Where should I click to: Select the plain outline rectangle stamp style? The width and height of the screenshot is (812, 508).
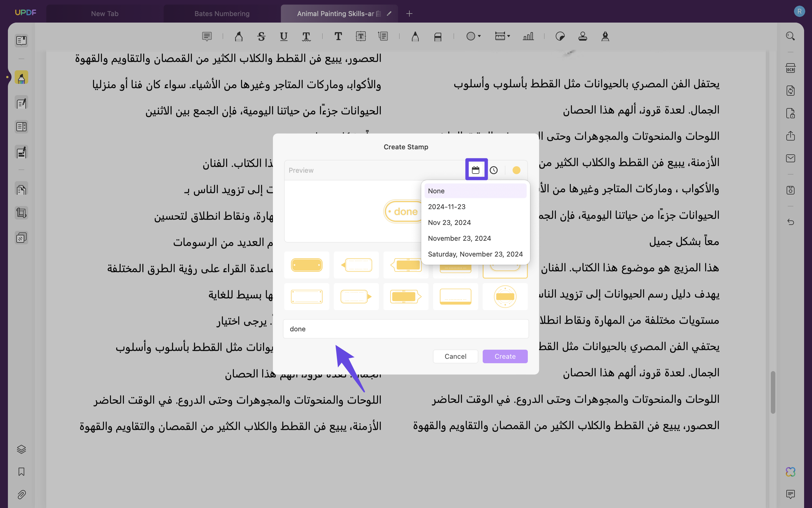click(x=306, y=296)
